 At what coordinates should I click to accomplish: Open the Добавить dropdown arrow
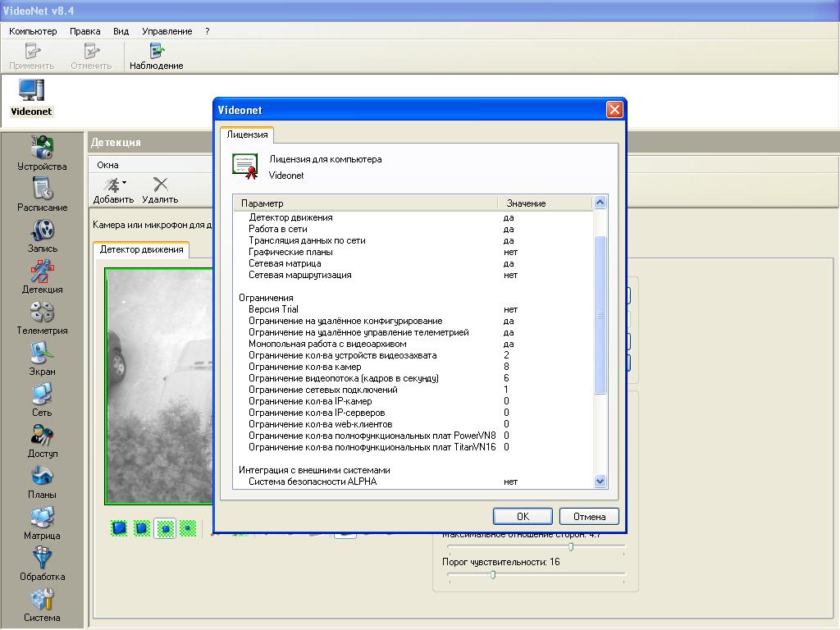[x=125, y=183]
